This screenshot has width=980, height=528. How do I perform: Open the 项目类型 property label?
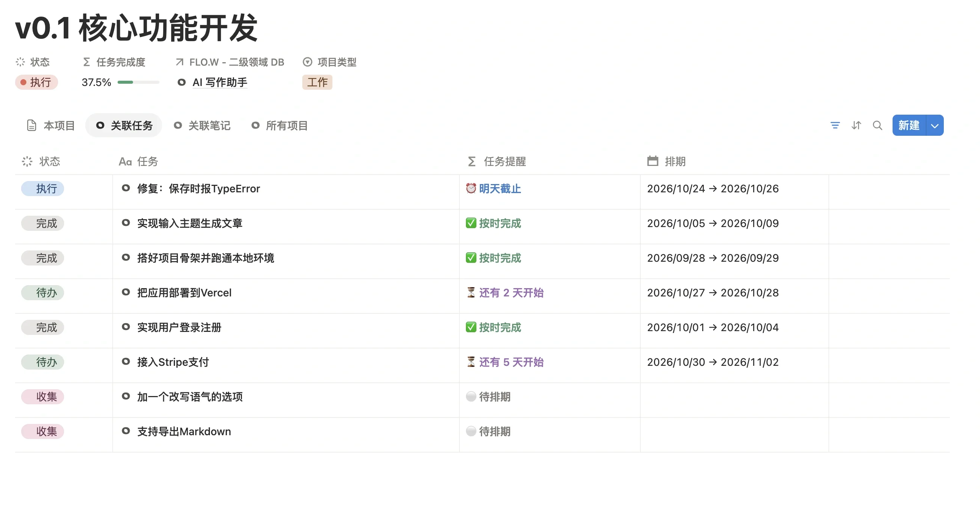tap(329, 62)
